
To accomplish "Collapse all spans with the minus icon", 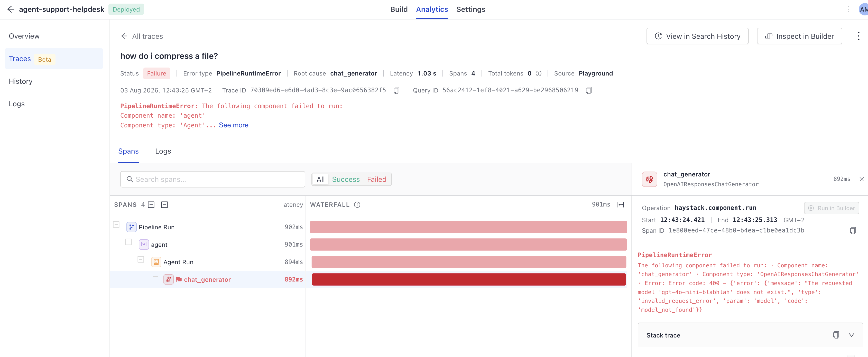I will point(164,205).
